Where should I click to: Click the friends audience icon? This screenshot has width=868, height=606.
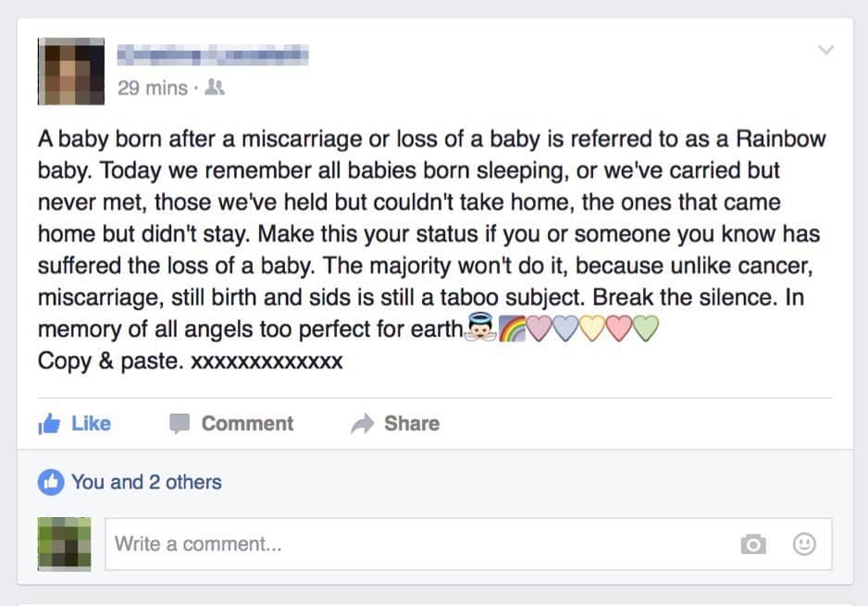[x=214, y=89]
